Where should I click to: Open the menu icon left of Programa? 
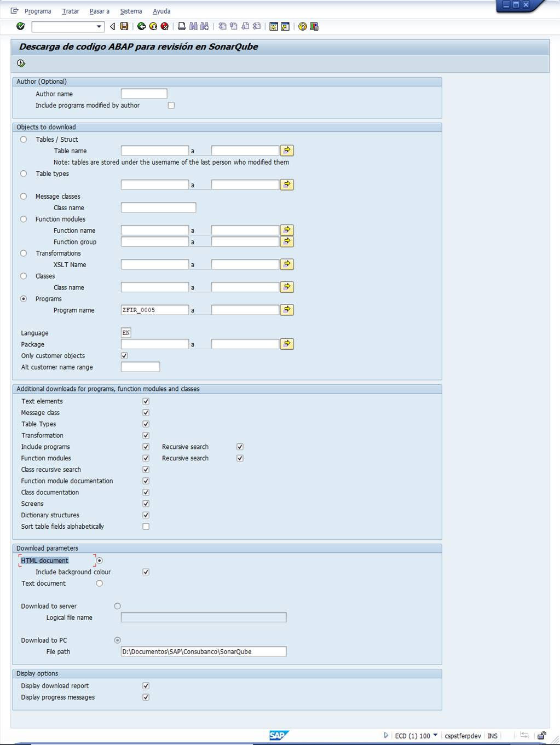click(15, 11)
